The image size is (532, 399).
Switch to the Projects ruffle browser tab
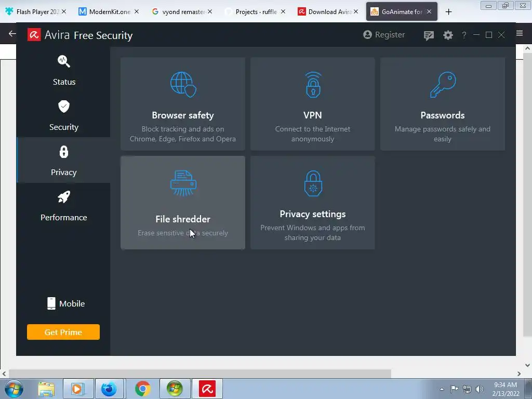[x=255, y=11]
